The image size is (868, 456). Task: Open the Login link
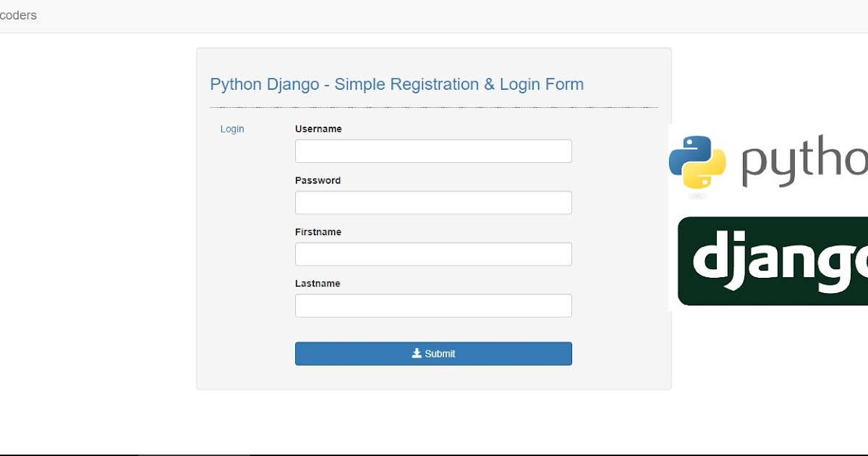(231, 129)
